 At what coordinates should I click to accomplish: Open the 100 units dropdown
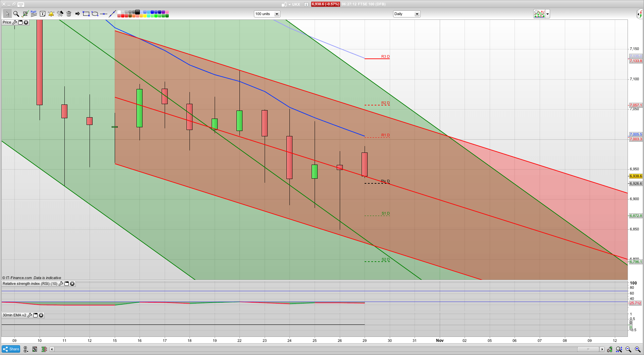pyautogui.click(x=277, y=14)
